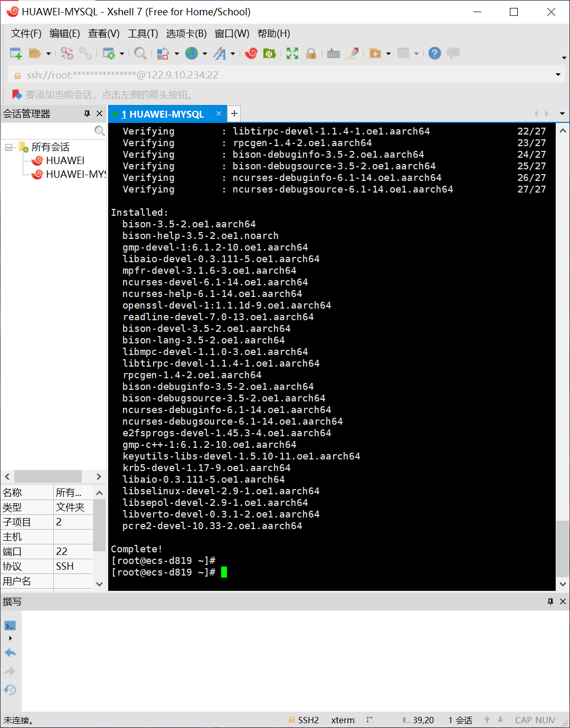Click the session tree horizontal scrollbar right arrow
This screenshot has width=570, height=728.
pyautogui.click(x=99, y=476)
